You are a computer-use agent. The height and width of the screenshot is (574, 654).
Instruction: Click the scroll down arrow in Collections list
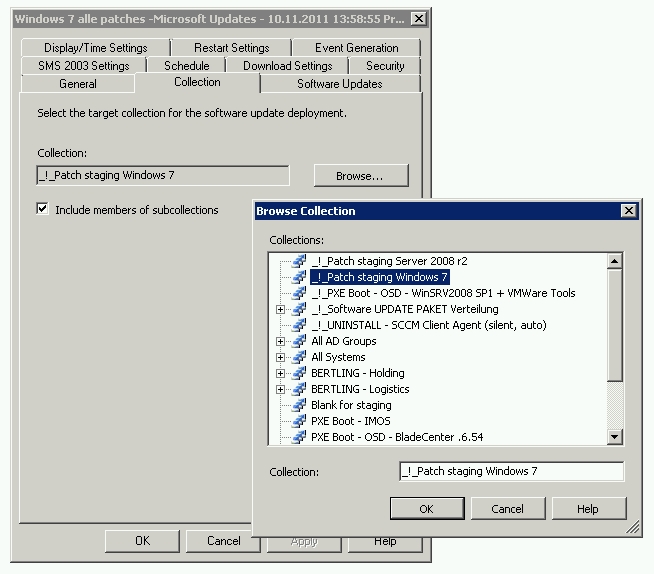(x=614, y=437)
